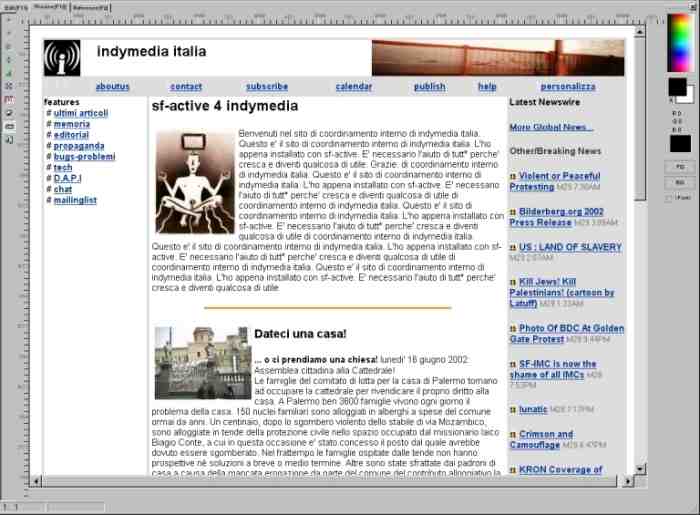Image resolution: width=700 pixels, height=515 pixels.
Task: Click the 'indymedia italia' title
Action: [x=151, y=51]
